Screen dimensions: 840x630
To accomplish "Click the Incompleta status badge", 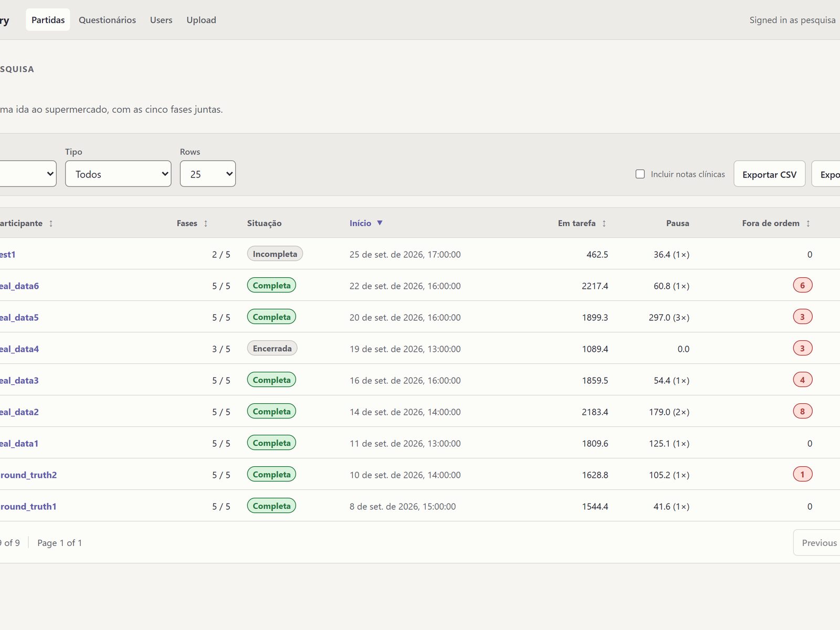I will coord(275,254).
